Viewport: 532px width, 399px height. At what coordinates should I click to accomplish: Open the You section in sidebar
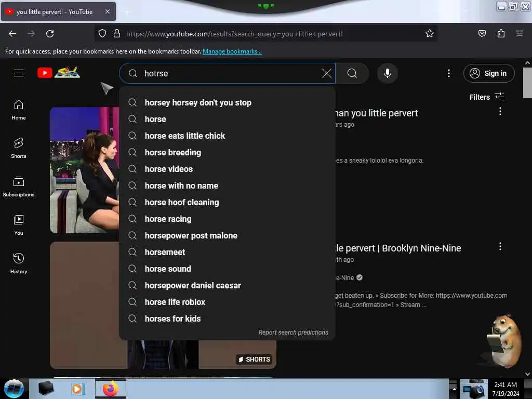19,225
